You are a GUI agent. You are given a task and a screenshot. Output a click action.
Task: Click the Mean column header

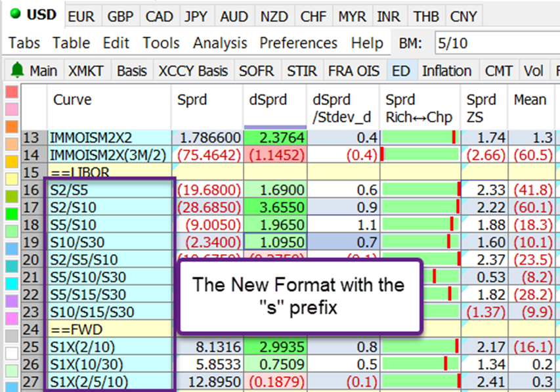pos(531,107)
